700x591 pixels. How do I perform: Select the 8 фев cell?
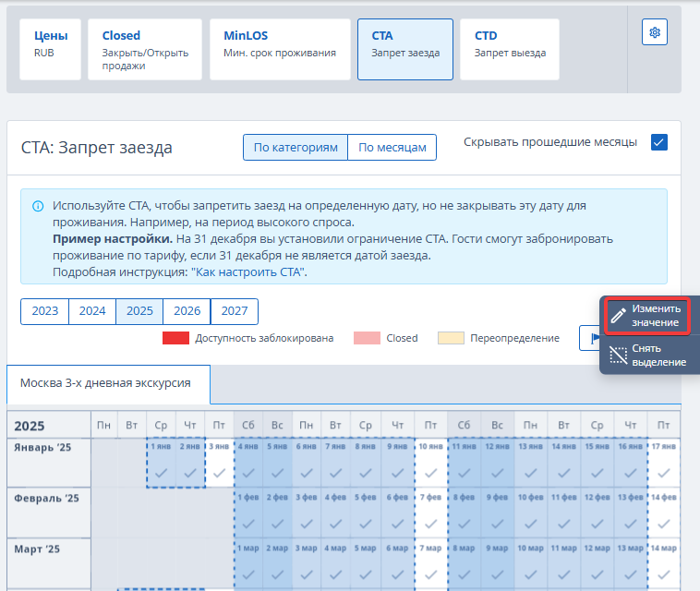(464, 513)
